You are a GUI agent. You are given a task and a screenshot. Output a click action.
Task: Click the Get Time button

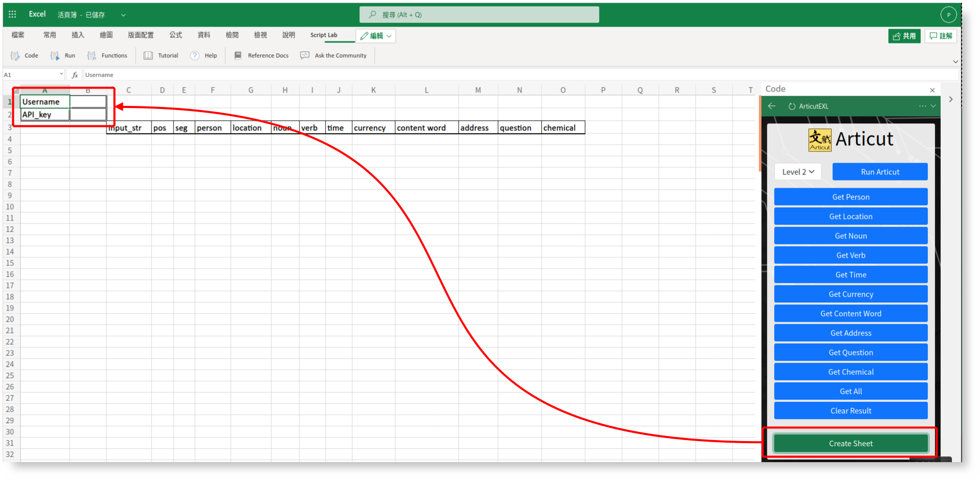(x=850, y=275)
